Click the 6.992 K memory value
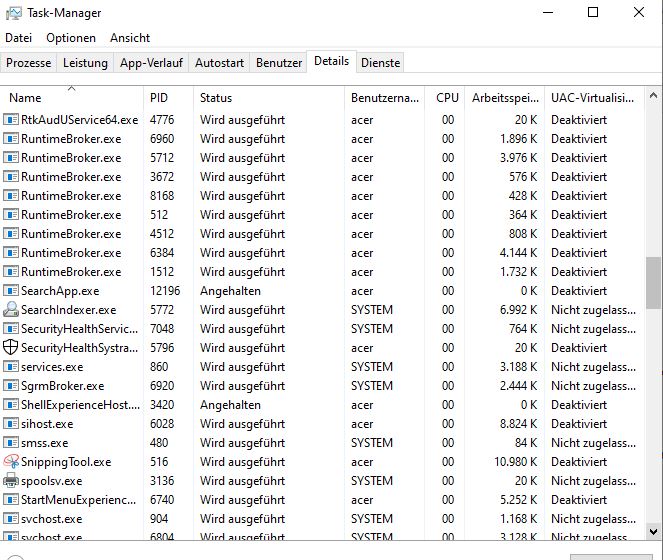Screen dimensions: 663x560 [x=518, y=310]
